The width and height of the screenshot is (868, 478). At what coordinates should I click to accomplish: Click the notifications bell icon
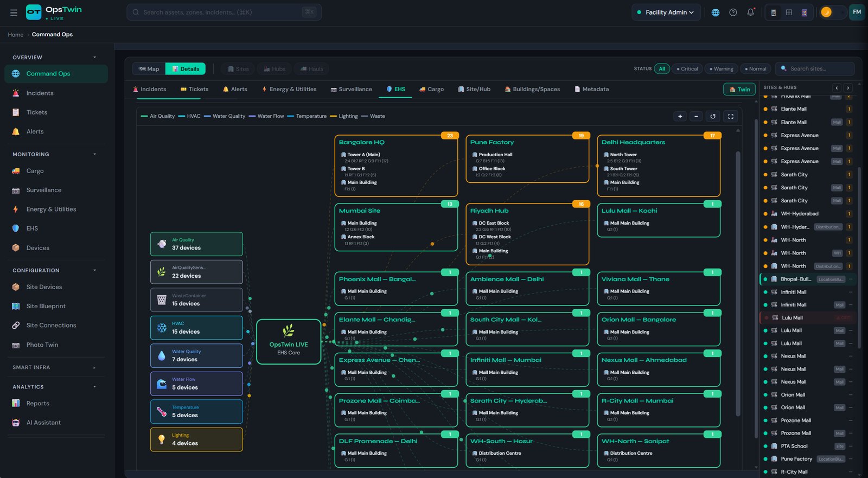750,12
